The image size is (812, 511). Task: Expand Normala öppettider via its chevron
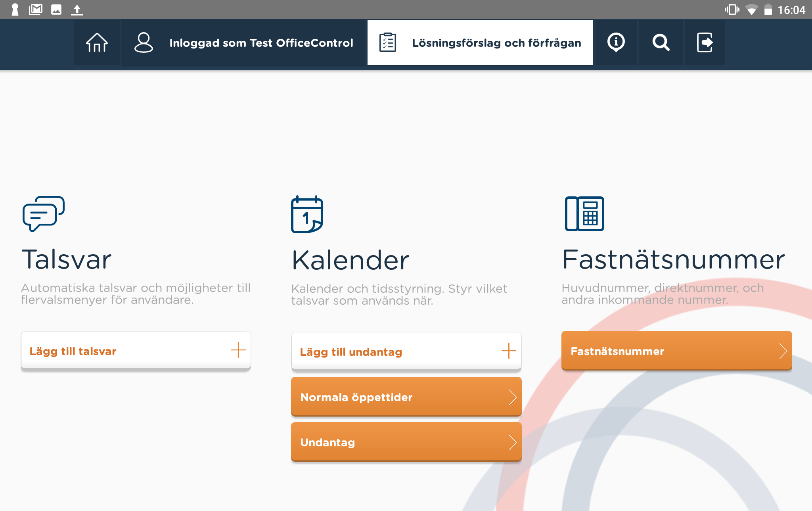pyautogui.click(x=512, y=397)
